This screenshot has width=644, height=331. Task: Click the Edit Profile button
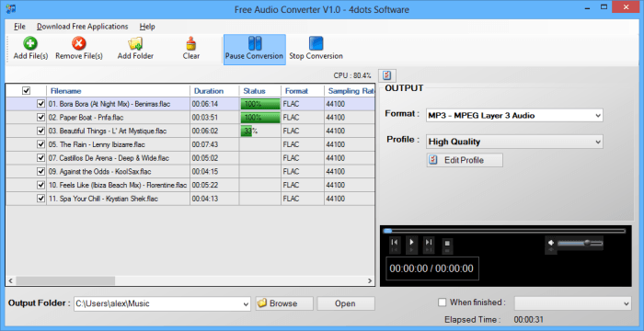[x=465, y=160]
